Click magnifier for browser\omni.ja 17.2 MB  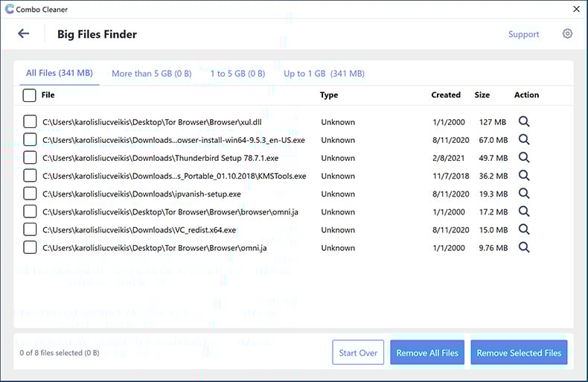(x=524, y=211)
